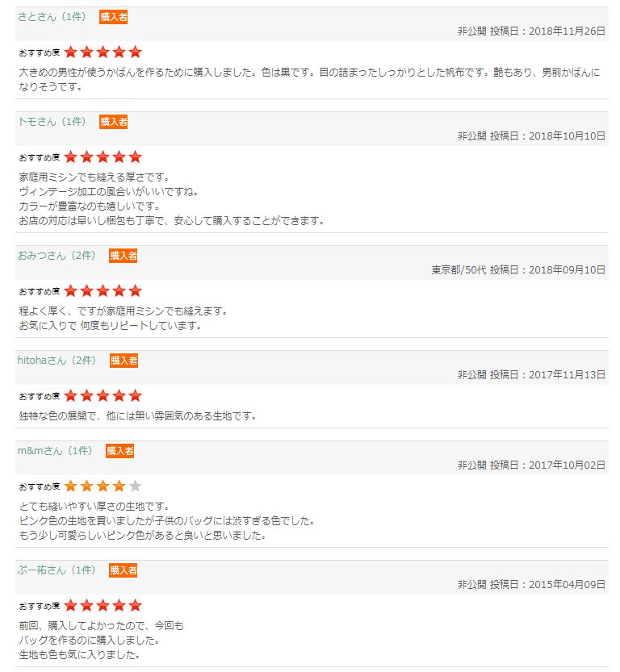Click 購入者 badge beside おみつさん

pos(123,256)
